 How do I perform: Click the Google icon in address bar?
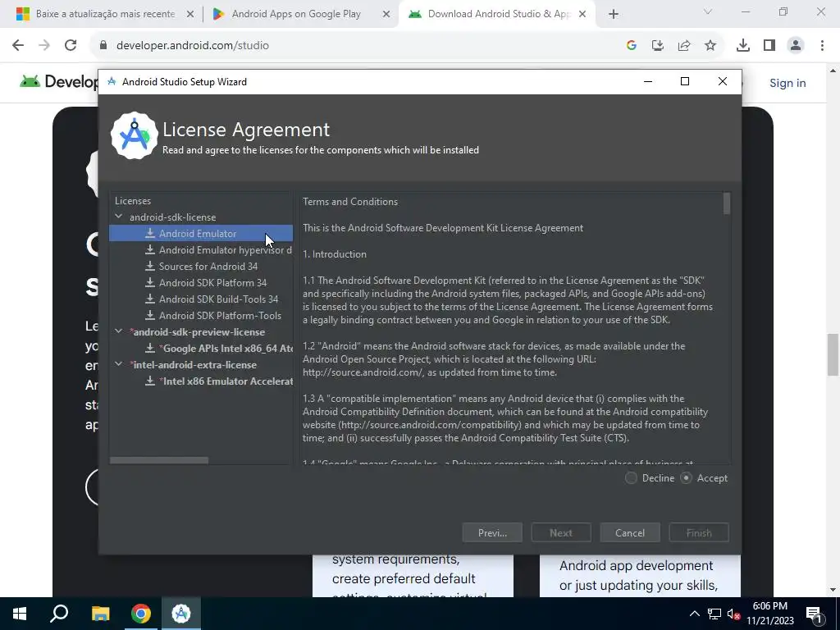[x=632, y=46]
